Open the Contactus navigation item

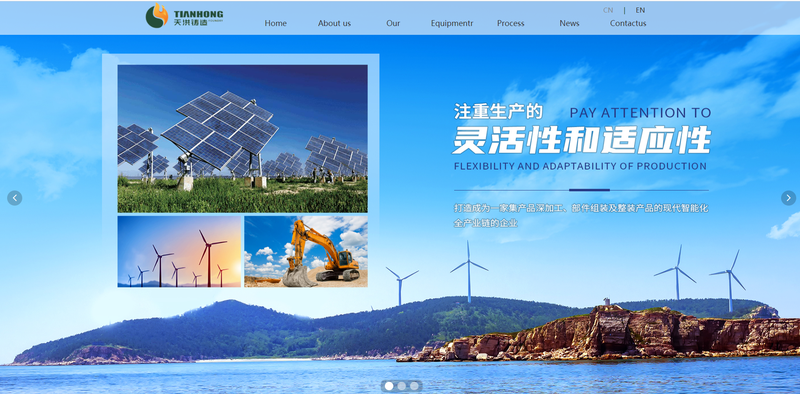[x=628, y=23]
